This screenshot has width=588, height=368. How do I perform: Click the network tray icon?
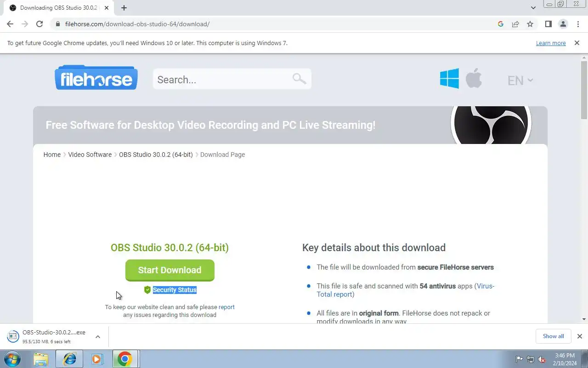531,359
